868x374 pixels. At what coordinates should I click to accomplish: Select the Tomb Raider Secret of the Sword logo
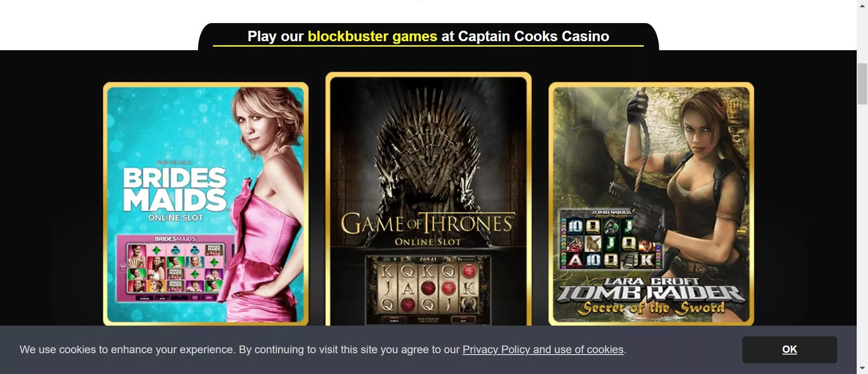pos(651,297)
